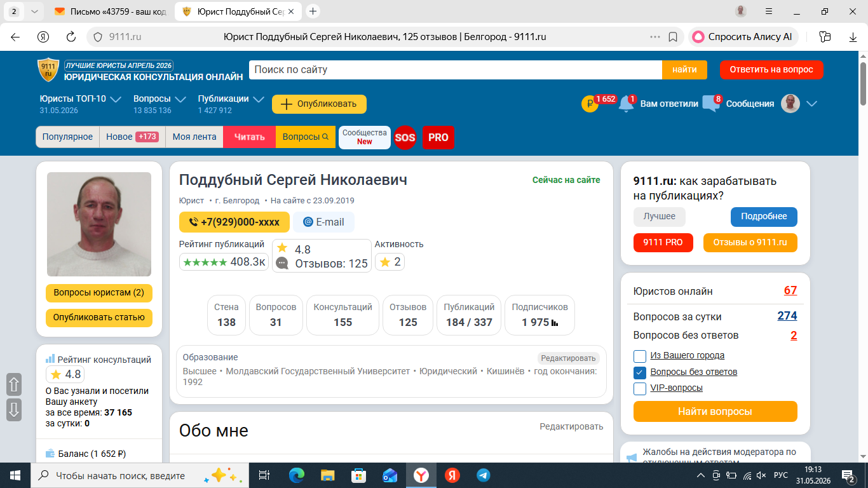Click the Рейтинг консультаций 4.8 badge
The image size is (868, 488).
point(65,374)
